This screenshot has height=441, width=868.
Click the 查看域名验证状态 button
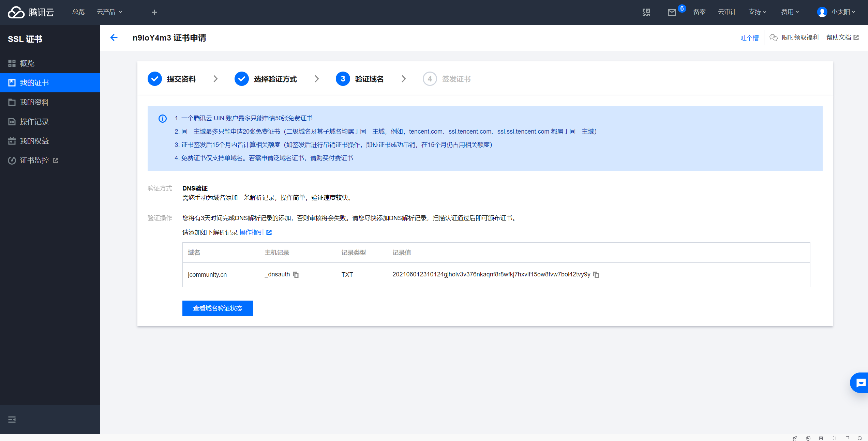pos(217,308)
